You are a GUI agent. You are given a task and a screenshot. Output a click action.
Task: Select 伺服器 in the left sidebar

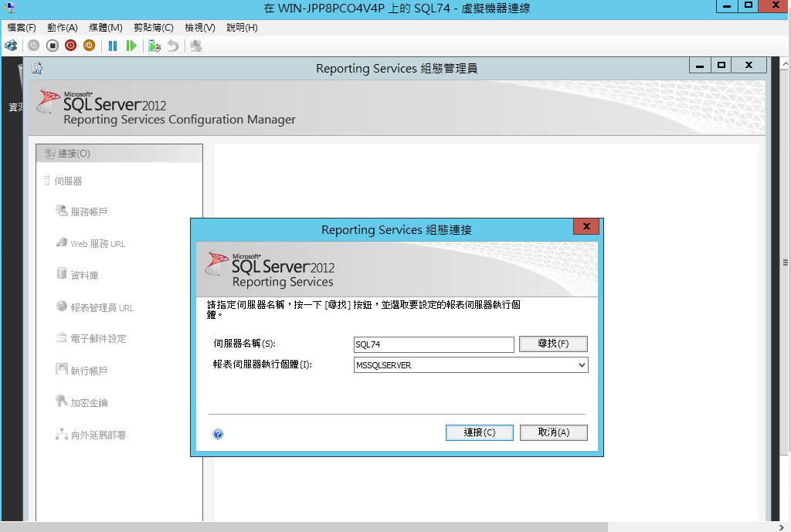click(68, 181)
